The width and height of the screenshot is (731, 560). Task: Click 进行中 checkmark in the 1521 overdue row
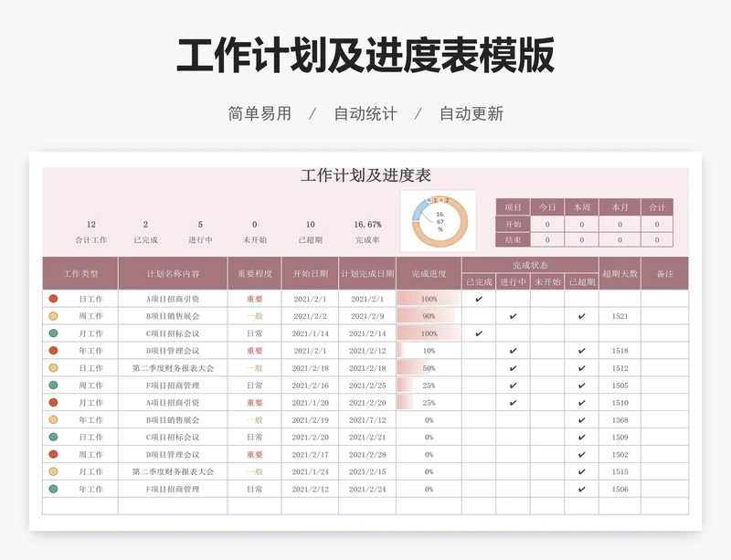click(x=513, y=316)
